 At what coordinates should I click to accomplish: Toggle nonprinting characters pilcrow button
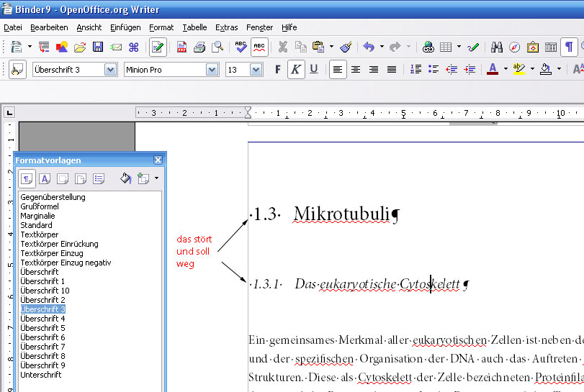click(x=569, y=47)
